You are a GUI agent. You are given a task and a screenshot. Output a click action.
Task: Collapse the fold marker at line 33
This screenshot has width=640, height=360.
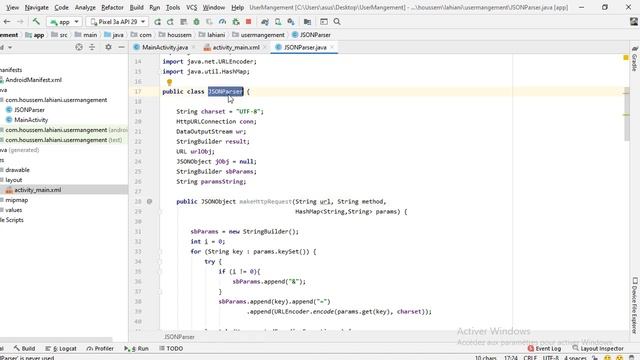tap(160, 251)
